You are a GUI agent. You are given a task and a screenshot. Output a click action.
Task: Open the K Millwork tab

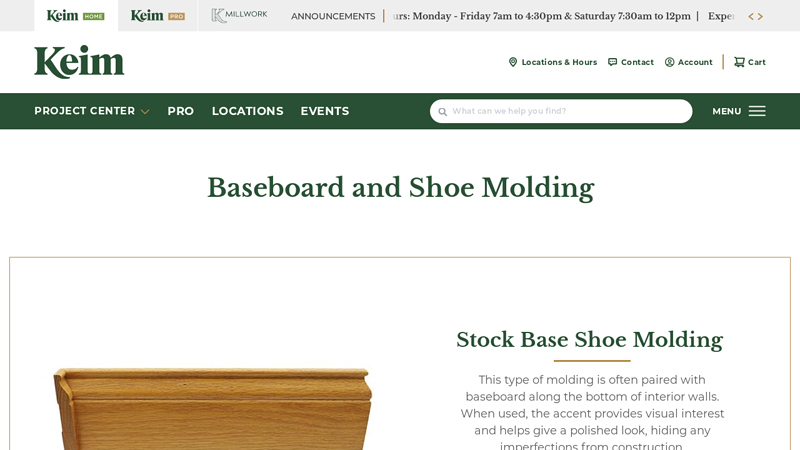click(x=239, y=15)
